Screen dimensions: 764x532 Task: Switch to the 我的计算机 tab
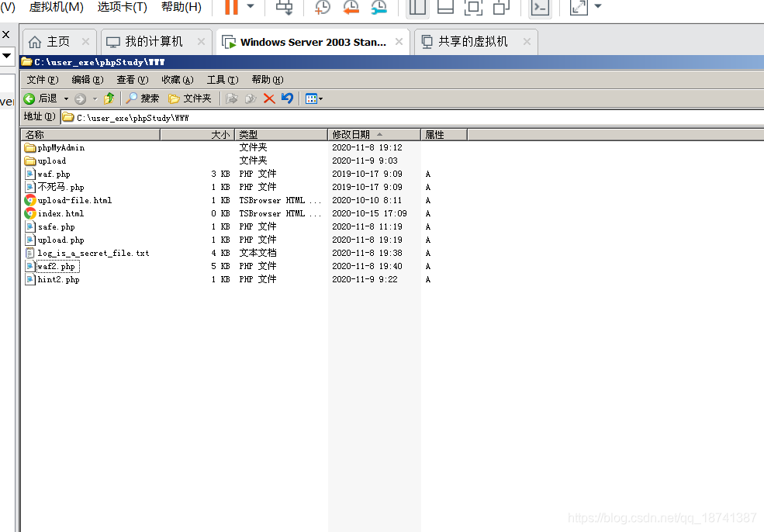[x=154, y=42]
